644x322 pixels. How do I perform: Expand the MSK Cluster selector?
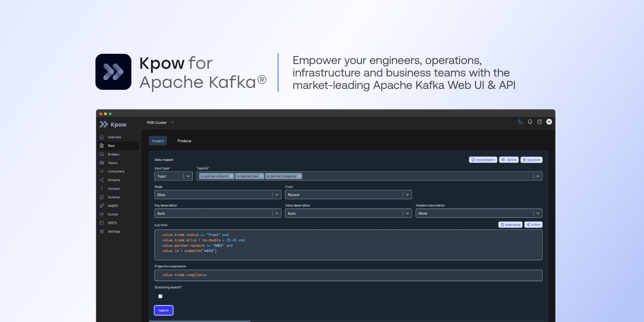(161, 123)
